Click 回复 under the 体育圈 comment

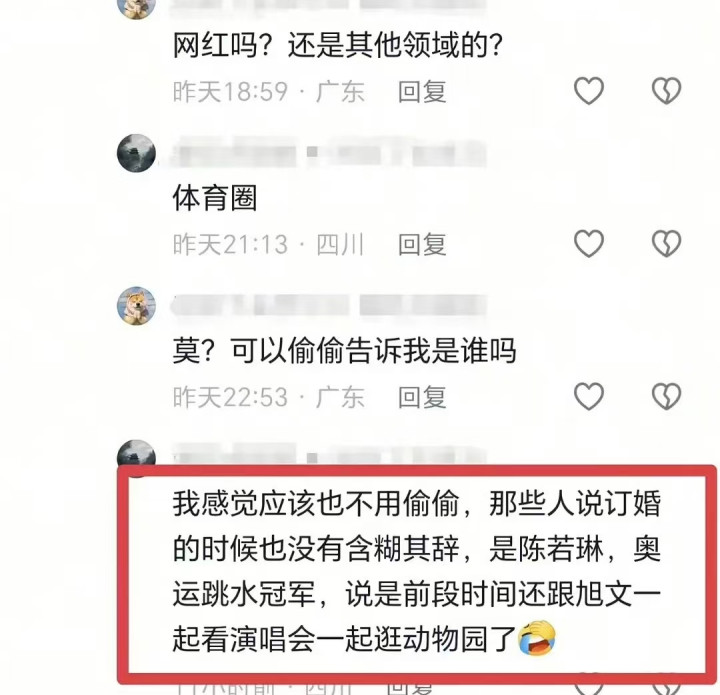coord(422,244)
